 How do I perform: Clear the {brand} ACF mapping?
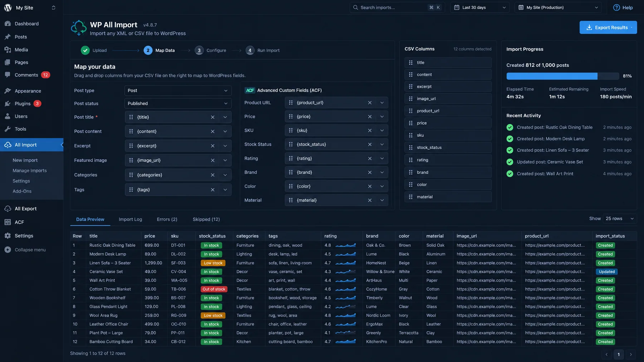pos(370,172)
